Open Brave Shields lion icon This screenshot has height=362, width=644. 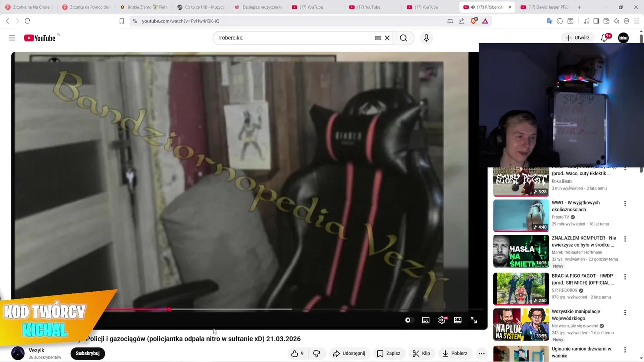pos(474,21)
